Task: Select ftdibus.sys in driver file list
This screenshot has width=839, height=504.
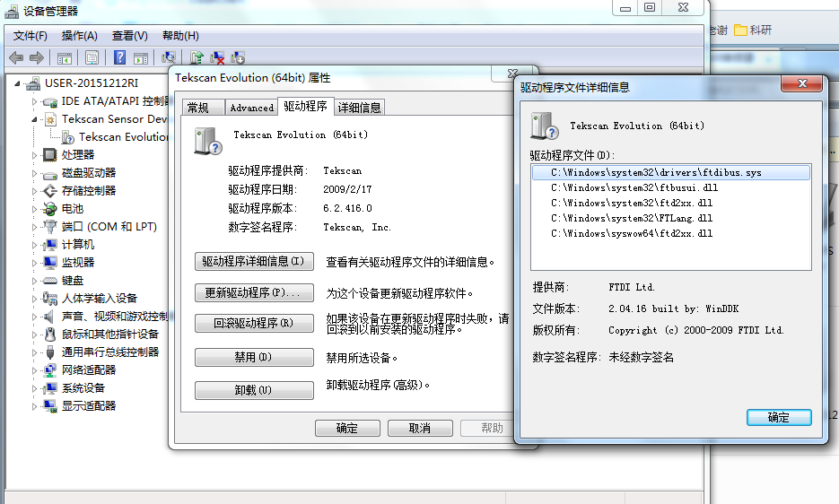Action: (x=671, y=172)
